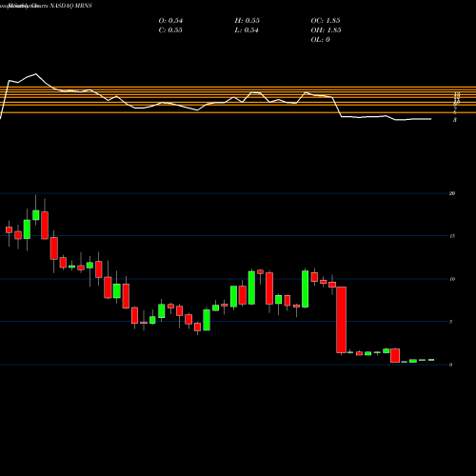
Task: Click the 5 price axis label
Action: [x=451, y=322]
